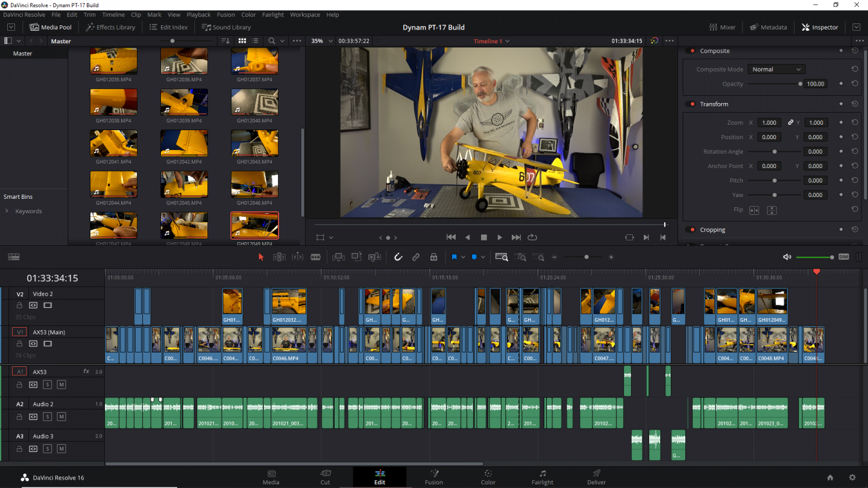Open the Workspace menu

(x=305, y=14)
